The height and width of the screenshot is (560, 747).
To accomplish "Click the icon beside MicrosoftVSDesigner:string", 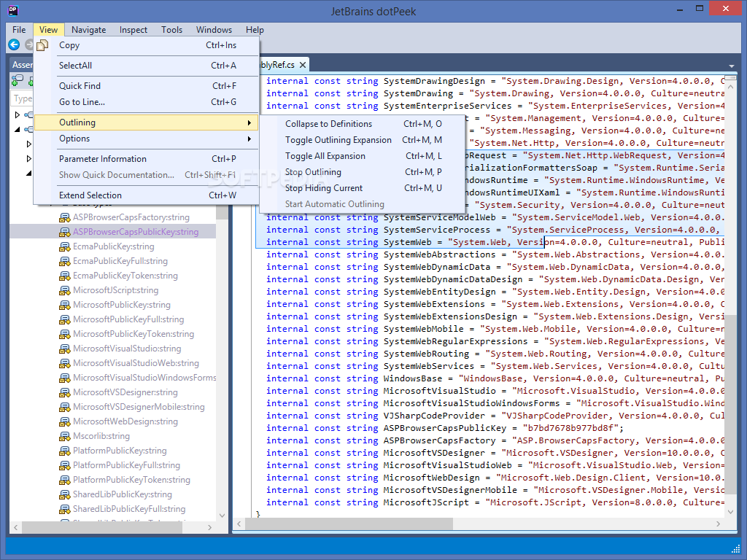I will coord(64,392).
